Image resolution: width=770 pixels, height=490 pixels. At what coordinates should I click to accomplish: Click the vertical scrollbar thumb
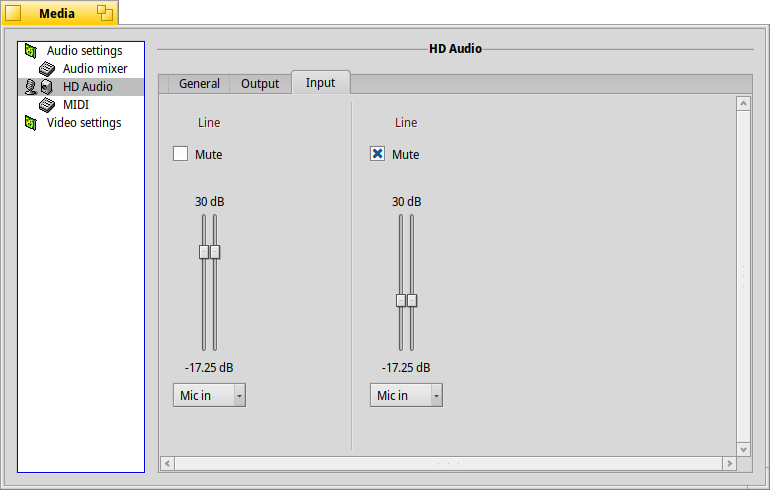(743, 276)
